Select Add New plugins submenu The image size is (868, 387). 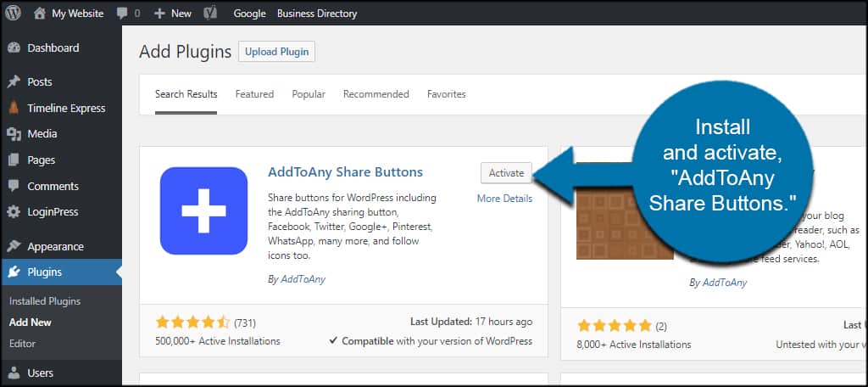click(31, 322)
